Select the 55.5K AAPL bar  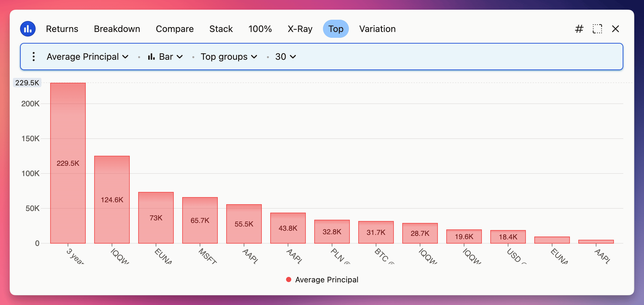click(244, 224)
